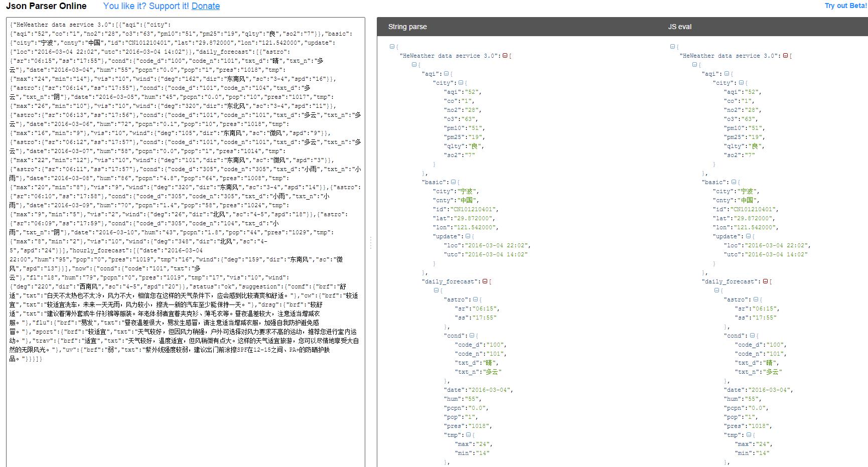Viewport: 868px width, 467px height.
Task: Collapse HeWeather data service array in String parse
Action: (x=505, y=56)
